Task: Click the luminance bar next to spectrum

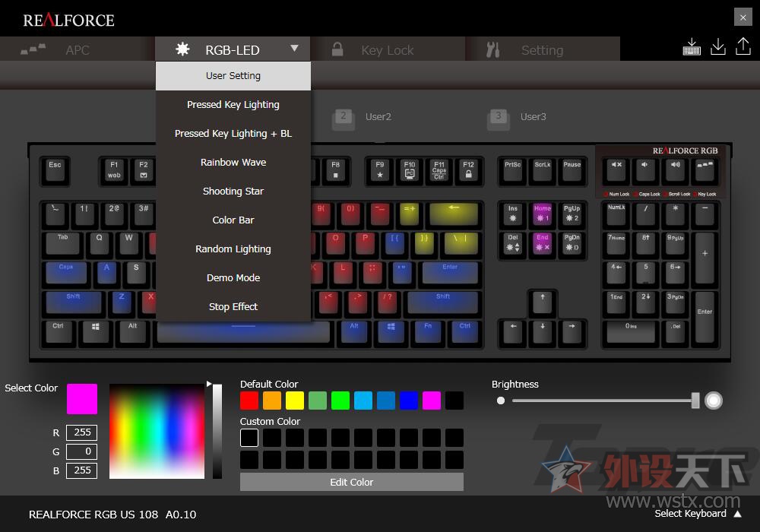Action: click(x=217, y=431)
